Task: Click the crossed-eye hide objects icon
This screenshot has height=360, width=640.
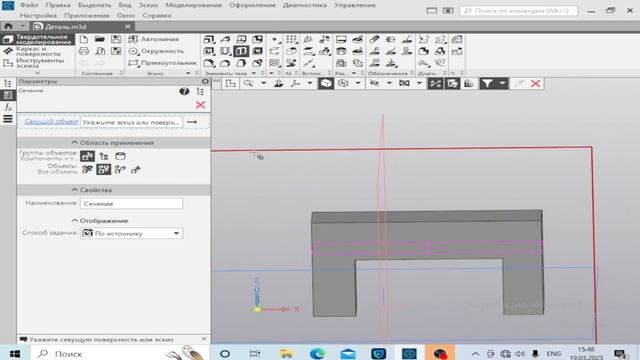Action: tap(374, 83)
